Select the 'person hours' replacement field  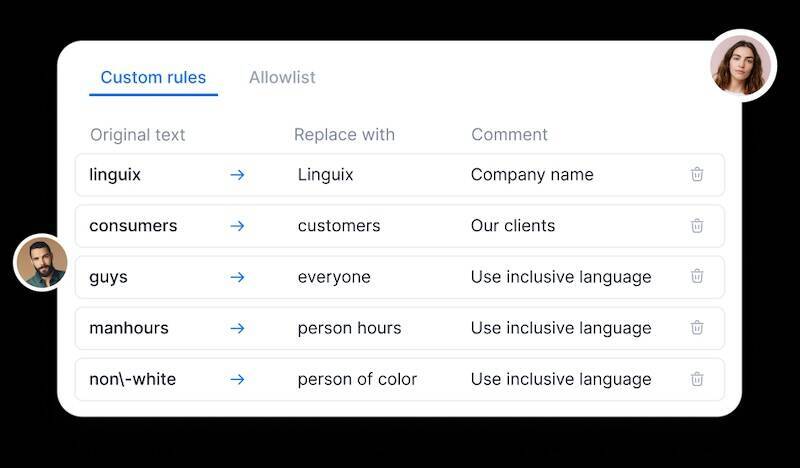[349, 328]
